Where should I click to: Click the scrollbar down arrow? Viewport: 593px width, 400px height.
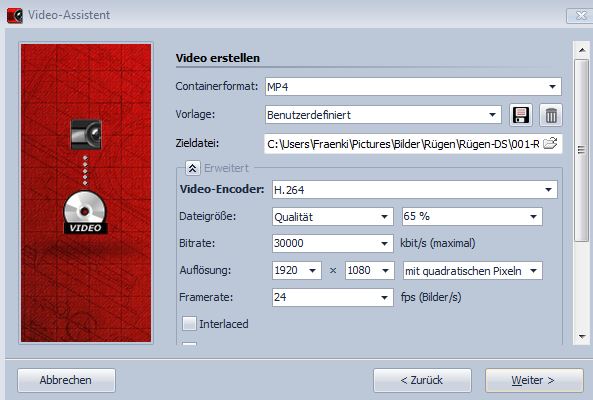582,336
